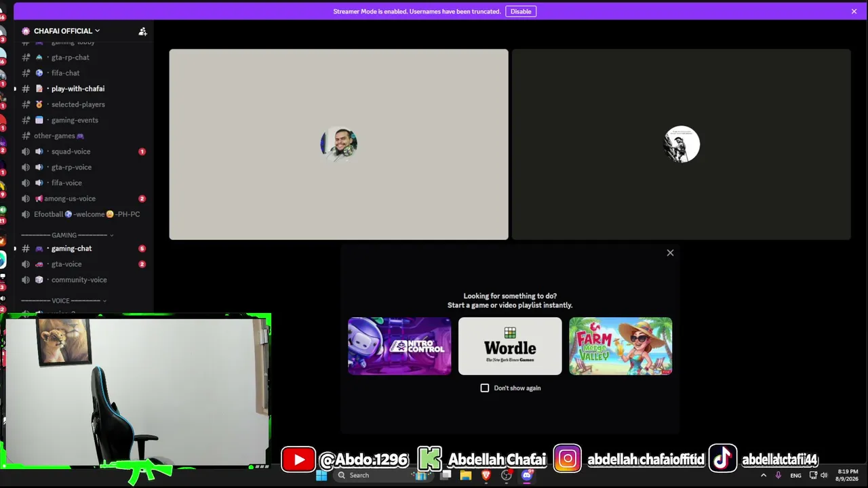Close the activity suggestion panel
868x488 pixels.
tap(670, 253)
